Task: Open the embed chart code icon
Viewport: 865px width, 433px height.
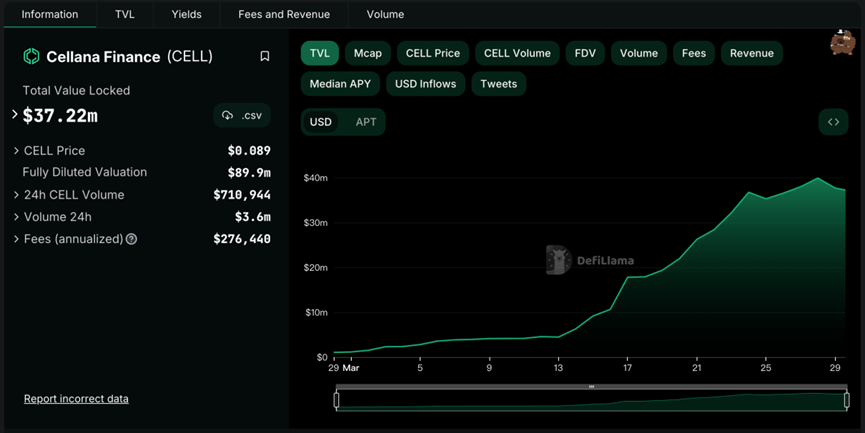Action: pyautogui.click(x=834, y=122)
